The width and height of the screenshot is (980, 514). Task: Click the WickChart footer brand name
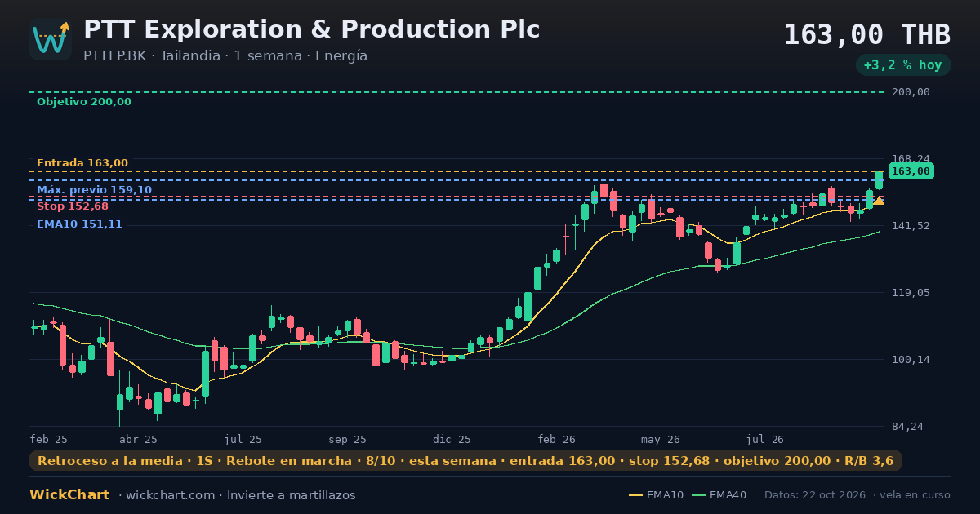tap(69, 495)
